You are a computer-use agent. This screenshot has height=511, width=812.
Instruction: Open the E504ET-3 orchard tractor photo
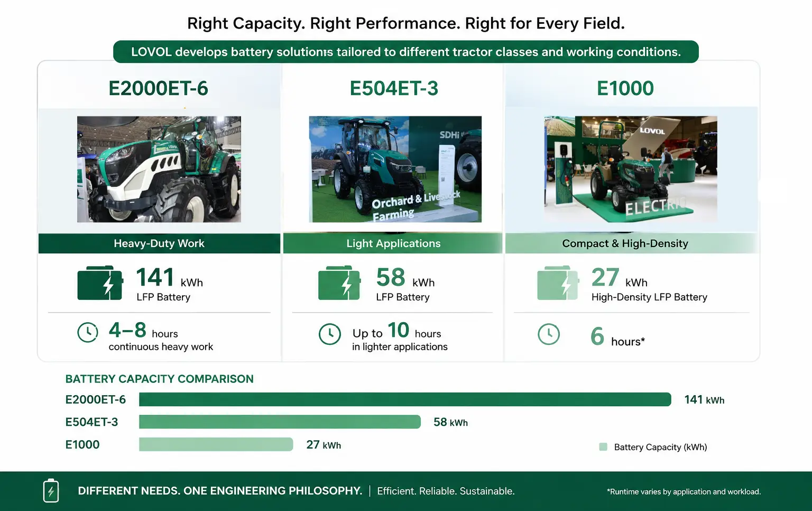pyautogui.click(x=395, y=169)
